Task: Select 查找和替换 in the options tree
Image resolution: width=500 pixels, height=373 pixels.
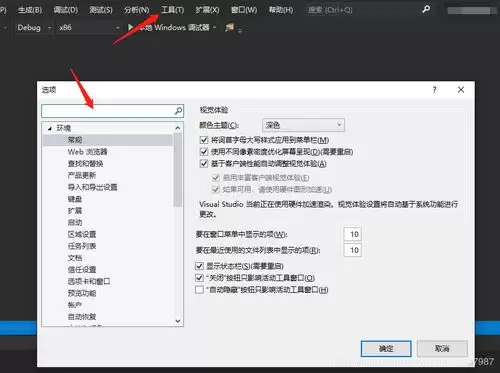Action: click(85, 164)
